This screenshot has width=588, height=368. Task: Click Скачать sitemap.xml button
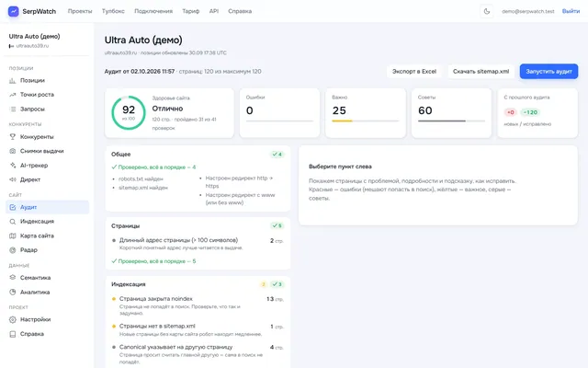[481, 72]
